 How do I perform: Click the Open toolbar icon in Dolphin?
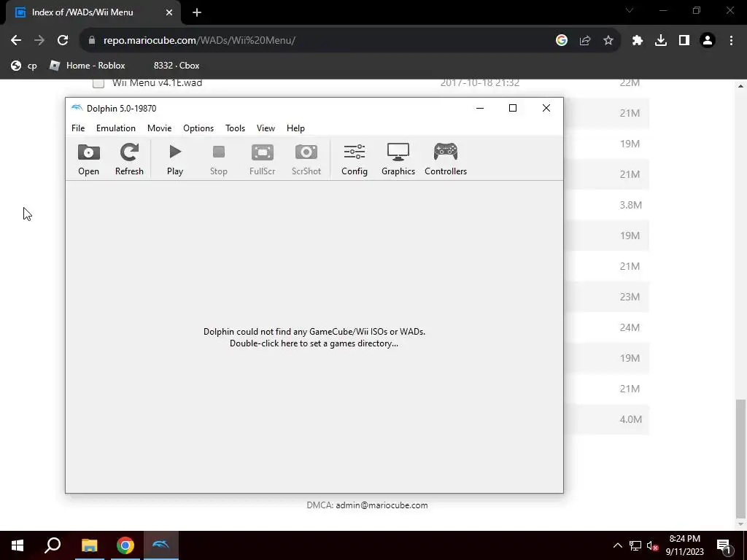88,159
